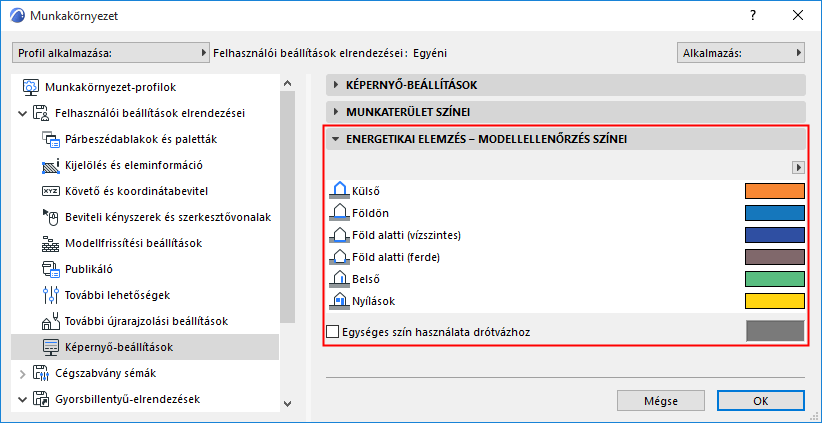822x423 pixels.
Task: Click the Publikáló icon
Action: [x=51, y=269]
